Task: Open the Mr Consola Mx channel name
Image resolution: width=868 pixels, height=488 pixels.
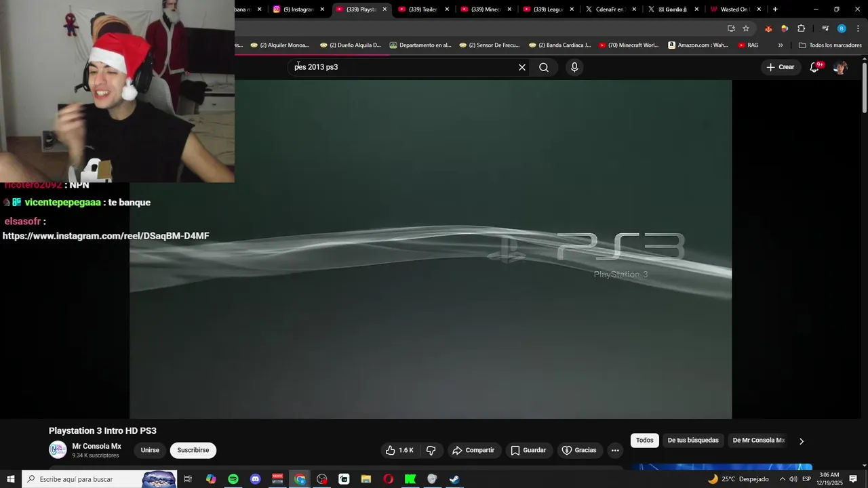Action: point(97,446)
